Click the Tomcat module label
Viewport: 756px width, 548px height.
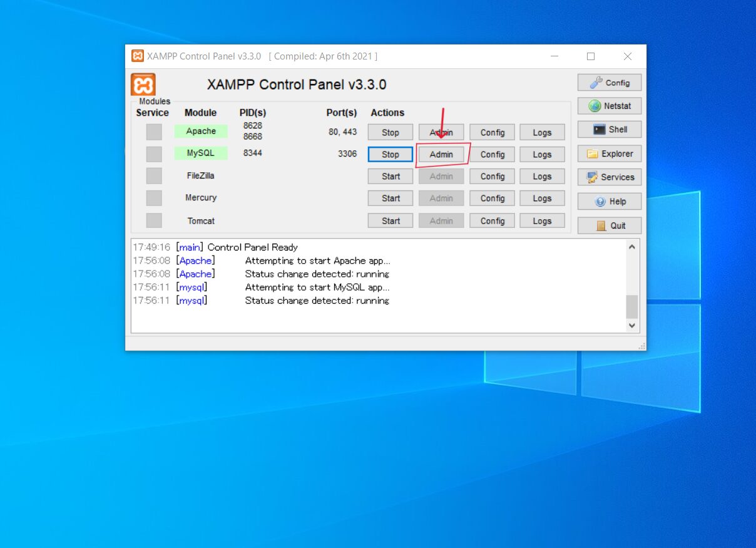201,221
